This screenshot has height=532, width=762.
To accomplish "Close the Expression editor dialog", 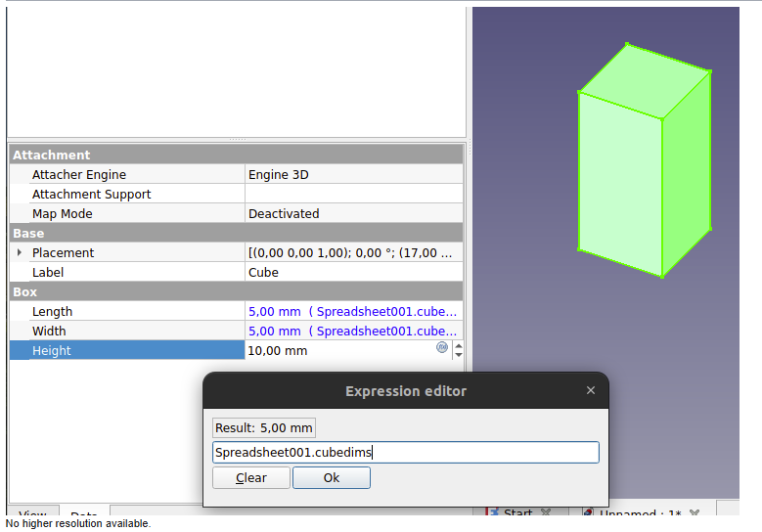I will point(590,390).
